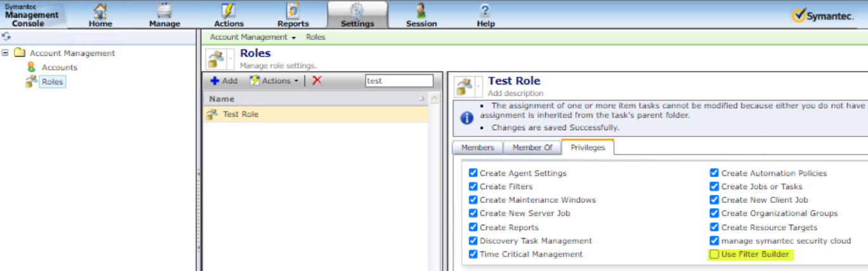Uncheck Create Resource Targets

pos(714,227)
